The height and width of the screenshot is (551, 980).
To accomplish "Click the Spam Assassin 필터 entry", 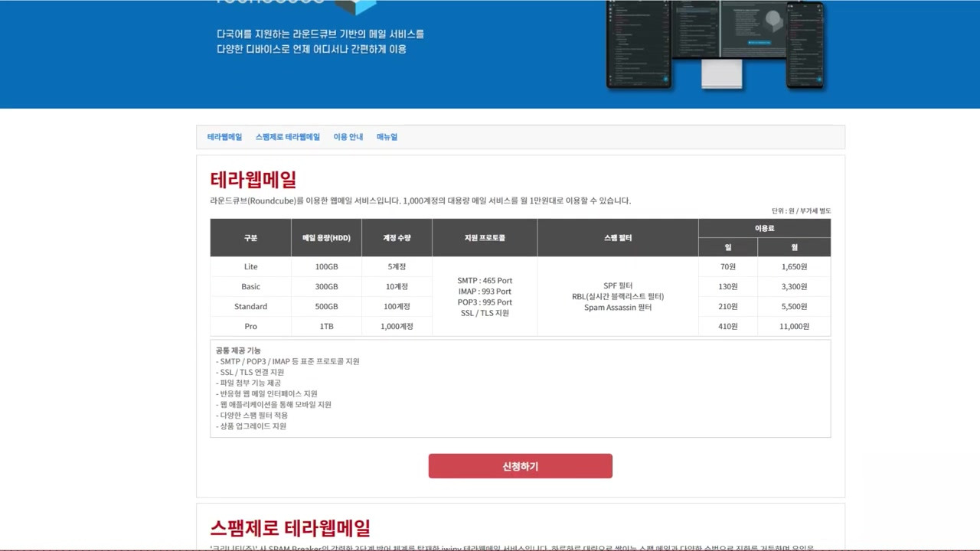I will click(x=618, y=308).
